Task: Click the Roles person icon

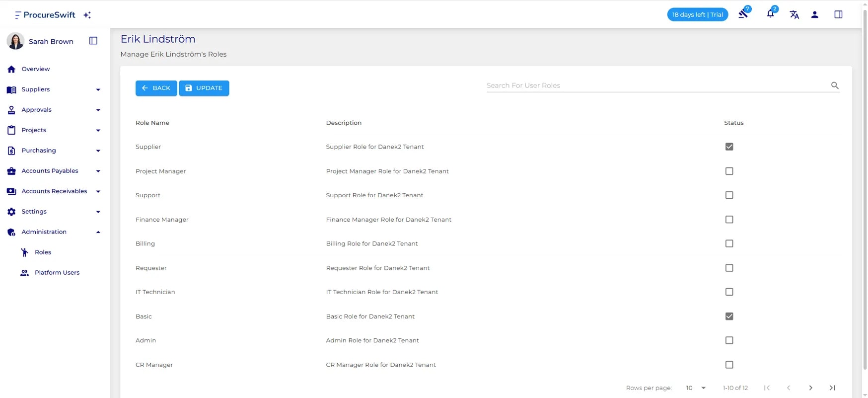Action: [24, 252]
